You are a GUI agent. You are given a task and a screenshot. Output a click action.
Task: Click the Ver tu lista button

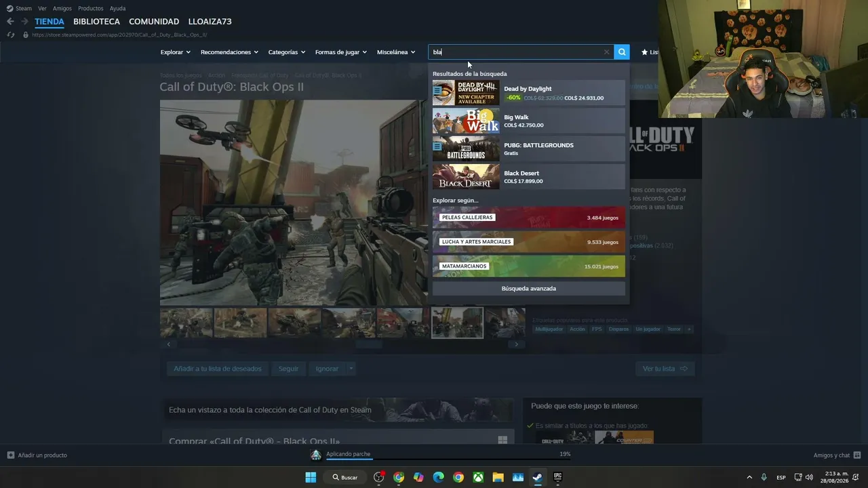coord(665,369)
